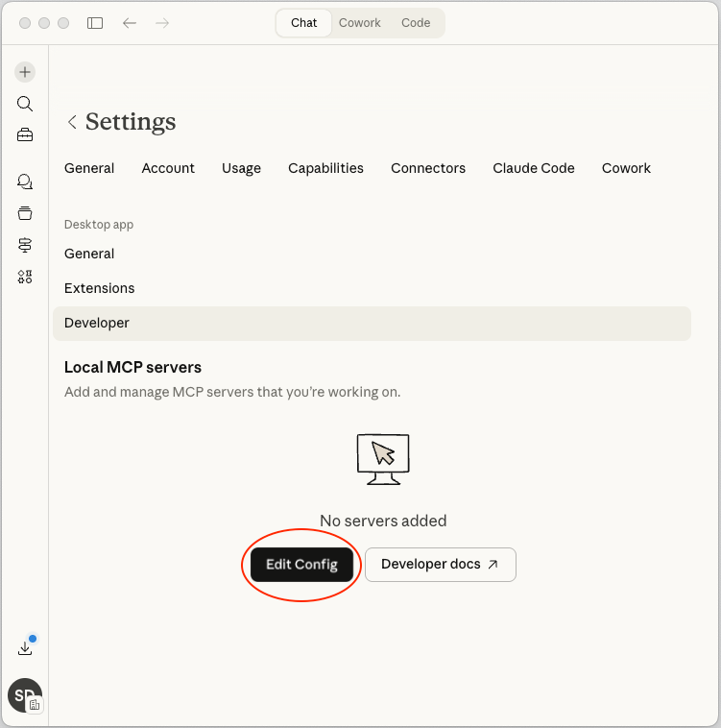Switch to Cowork mode tab
The image size is (721, 728).
[360, 23]
